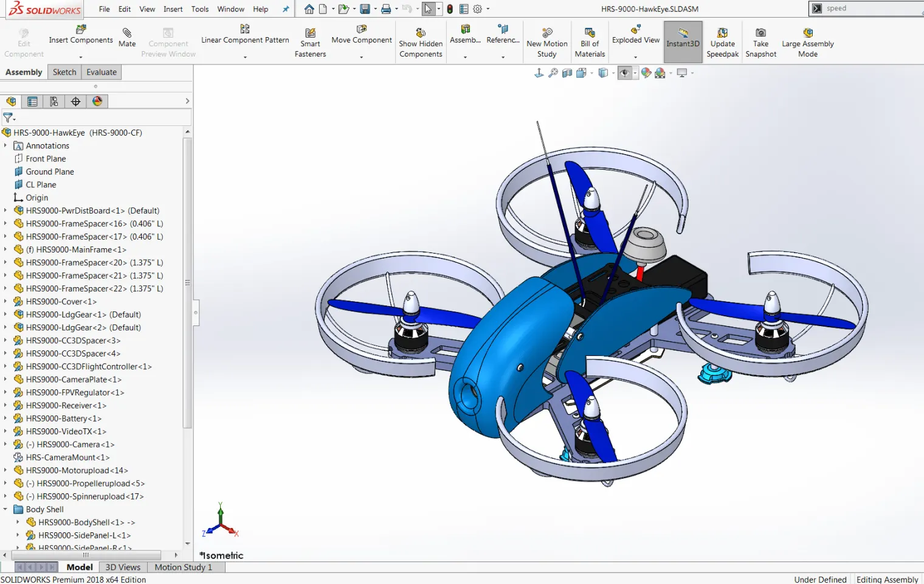
Task: Click the Select arrow cursor tool
Action: coord(429,9)
